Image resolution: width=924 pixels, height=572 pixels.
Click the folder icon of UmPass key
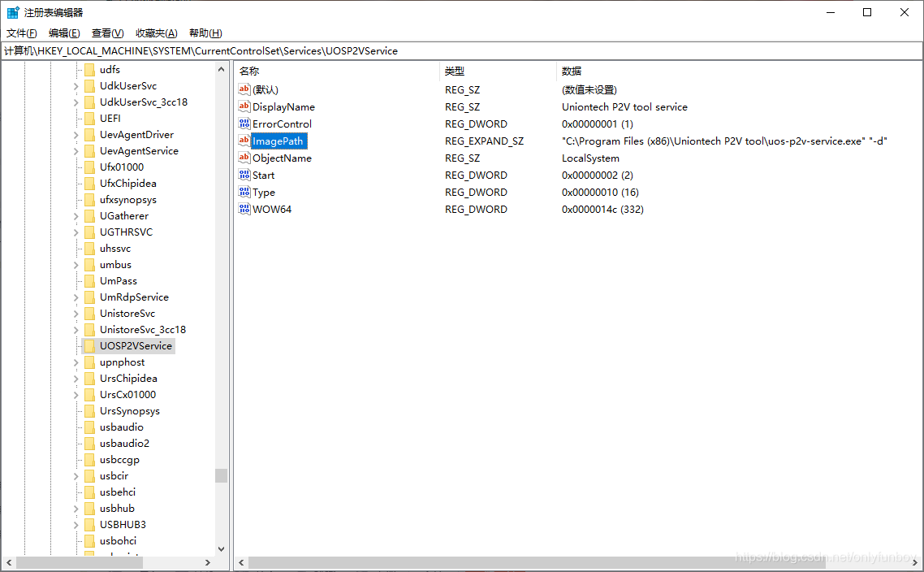tap(89, 281)
